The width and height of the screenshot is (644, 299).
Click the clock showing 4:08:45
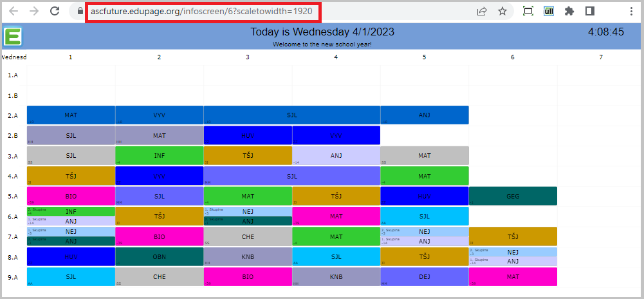click(605, 32)
